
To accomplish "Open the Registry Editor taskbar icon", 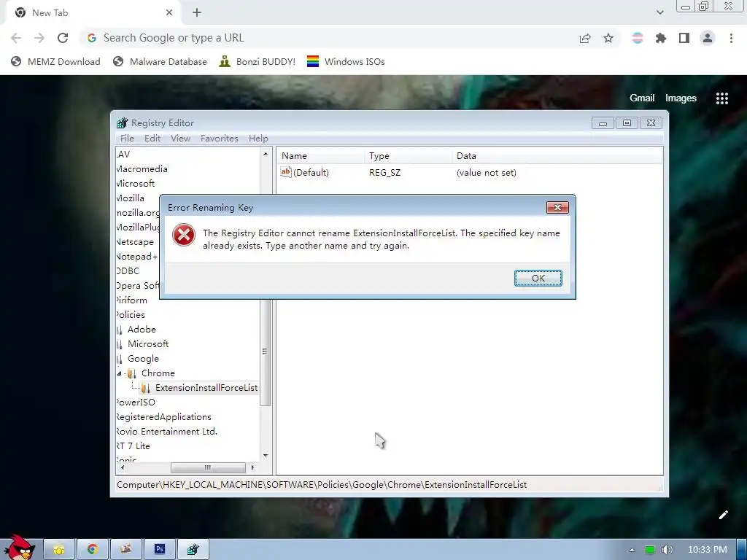I will tap(193, 550).
